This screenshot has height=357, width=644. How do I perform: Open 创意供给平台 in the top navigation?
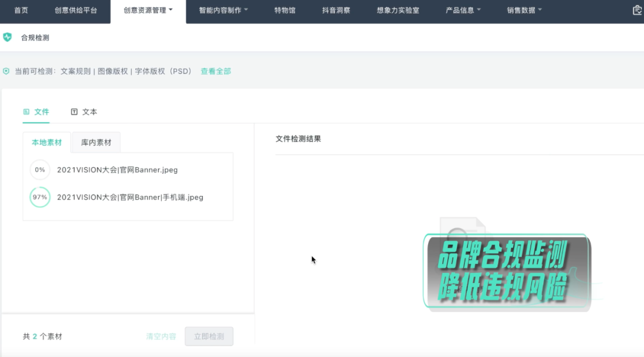pyautogui.click(x=76, y=11)
